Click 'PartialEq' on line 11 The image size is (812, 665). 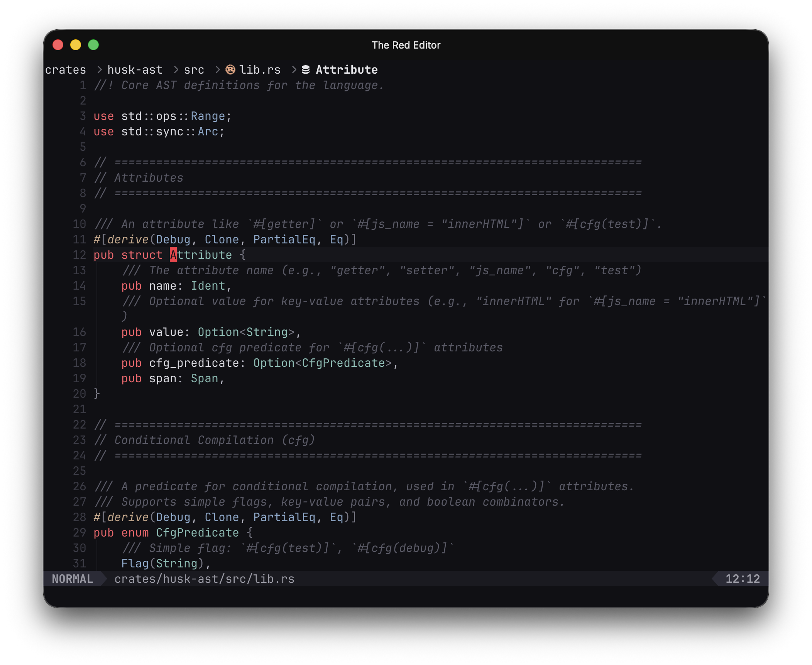284,240
